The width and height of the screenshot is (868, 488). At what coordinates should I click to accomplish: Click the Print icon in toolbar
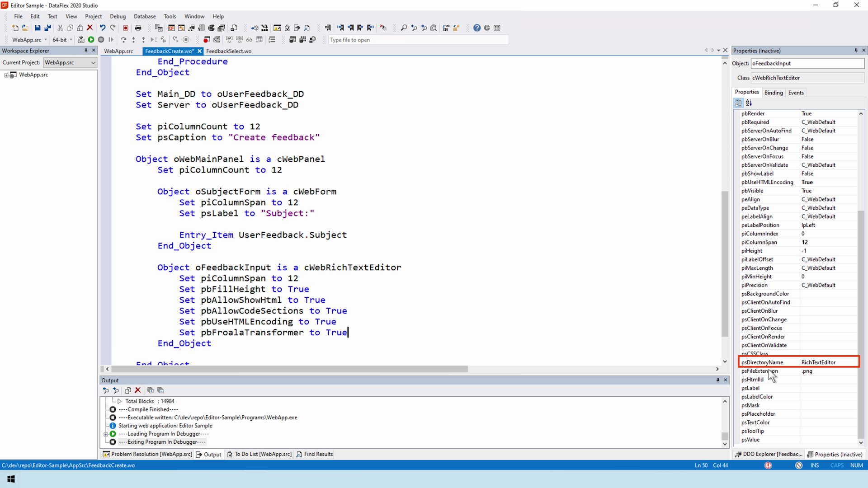point(138,28)
